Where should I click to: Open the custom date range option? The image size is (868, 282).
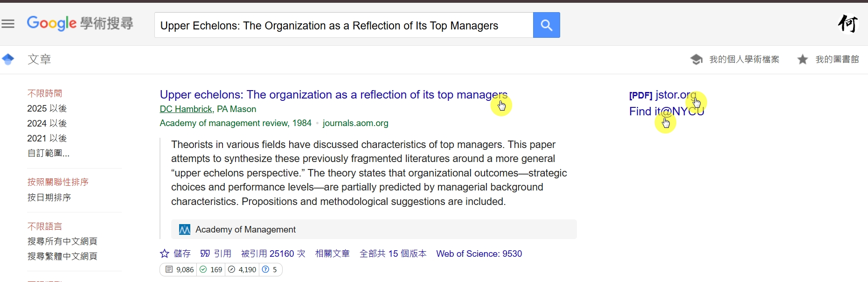pos(49,153)
